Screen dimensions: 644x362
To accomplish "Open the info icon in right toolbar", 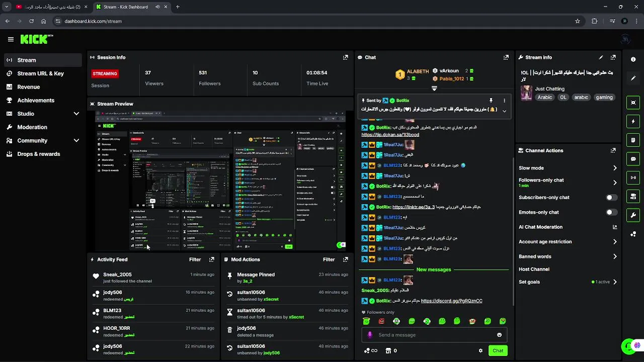I will tap(633, 59).
